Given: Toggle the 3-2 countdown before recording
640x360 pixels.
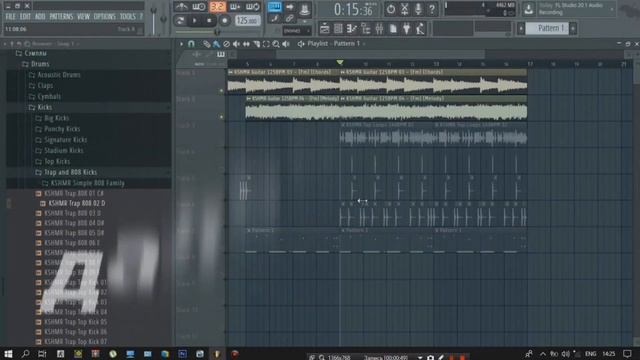Looking at the screenshot, I should 217,7.
